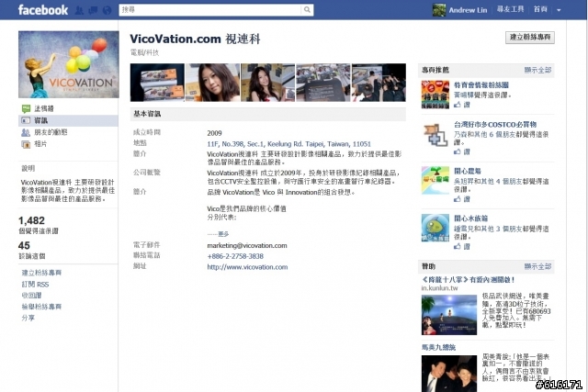Click the Facebook logo in header

click(43, 10)
